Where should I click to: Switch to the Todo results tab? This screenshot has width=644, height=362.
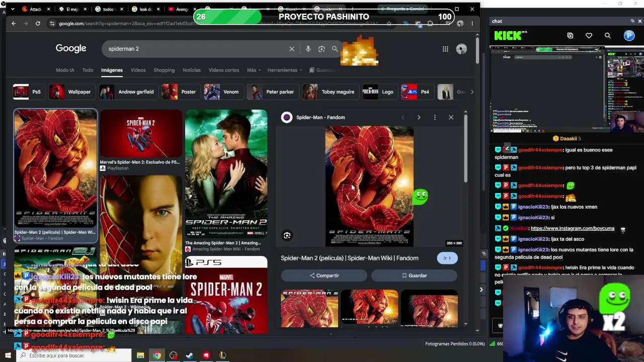(x=88, y=70)
